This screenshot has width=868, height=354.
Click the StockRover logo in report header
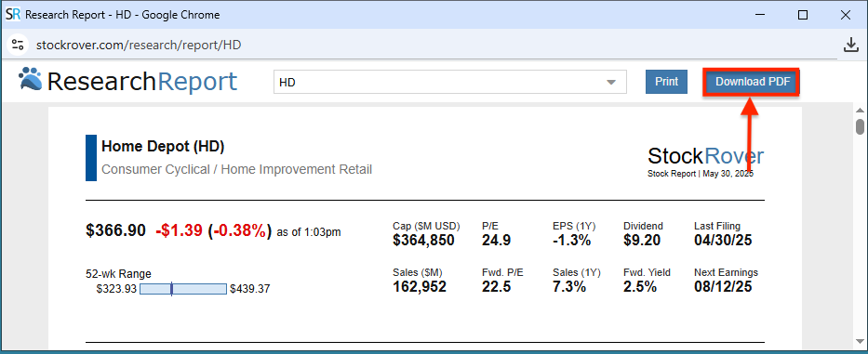pos(706,156)
